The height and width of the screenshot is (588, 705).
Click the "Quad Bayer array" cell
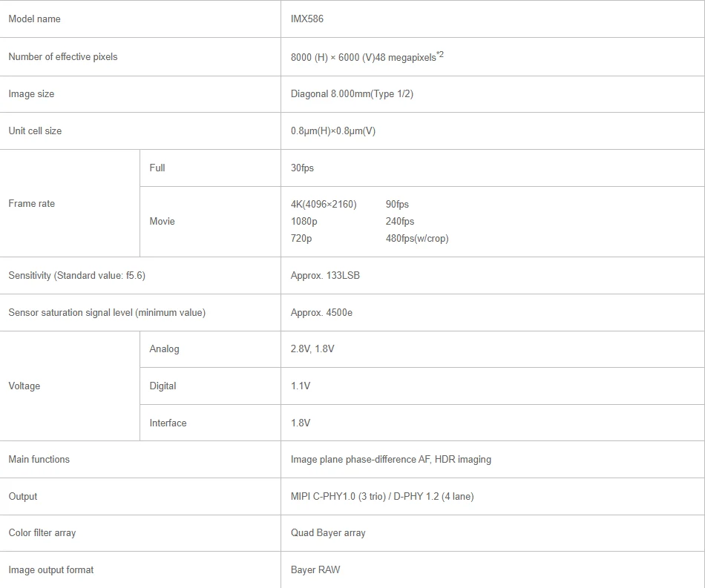pos(328,533)
